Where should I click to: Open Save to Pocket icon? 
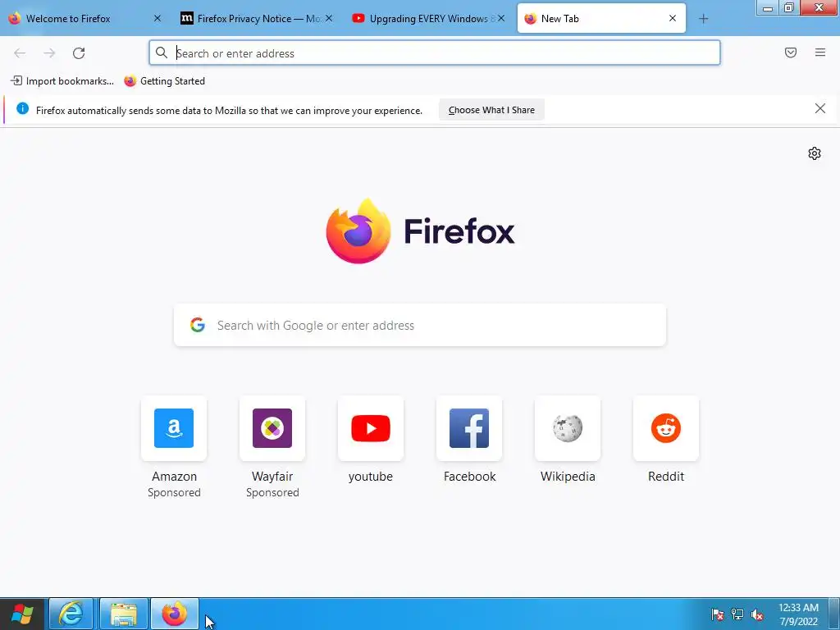coord(791,52)
